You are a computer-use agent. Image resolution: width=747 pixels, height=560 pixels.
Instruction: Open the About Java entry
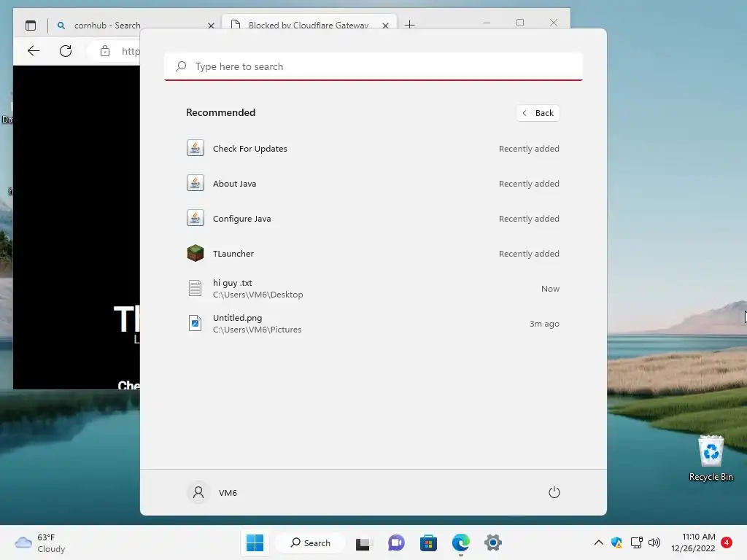pyautogui.click(x=373, y=183)
